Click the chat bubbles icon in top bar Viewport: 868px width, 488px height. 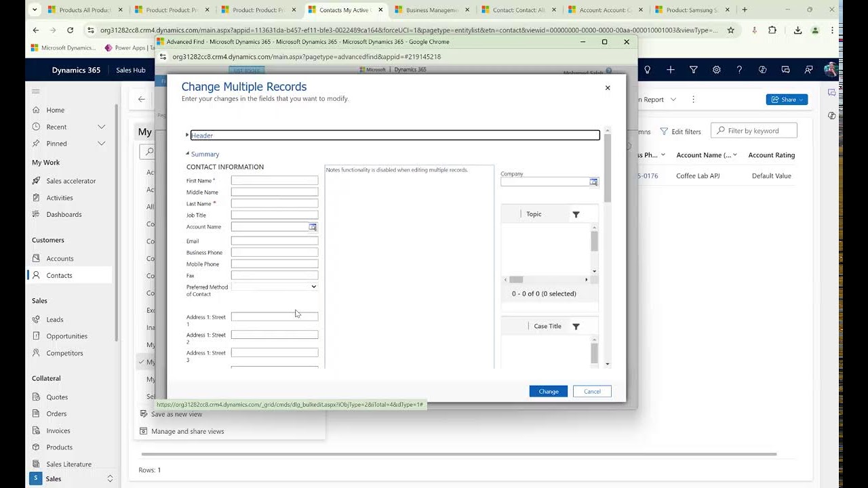point(786,70)
